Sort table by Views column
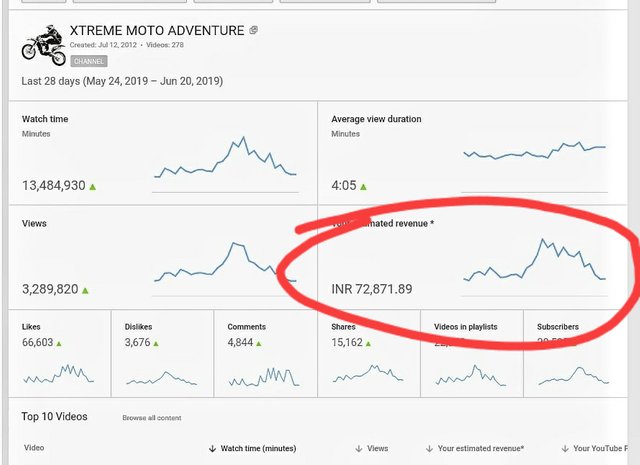Image resolution: width=640 pixels, height=465 pixels. 371,448
